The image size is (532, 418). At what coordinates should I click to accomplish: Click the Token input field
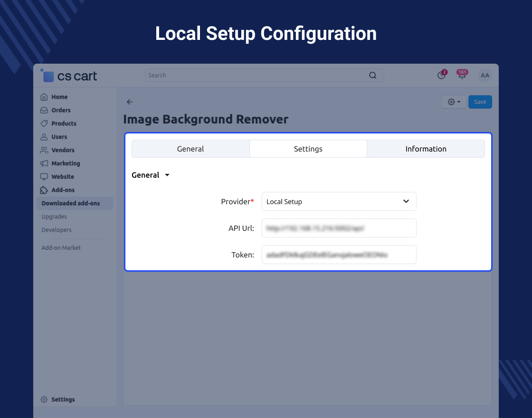[339, 255]
